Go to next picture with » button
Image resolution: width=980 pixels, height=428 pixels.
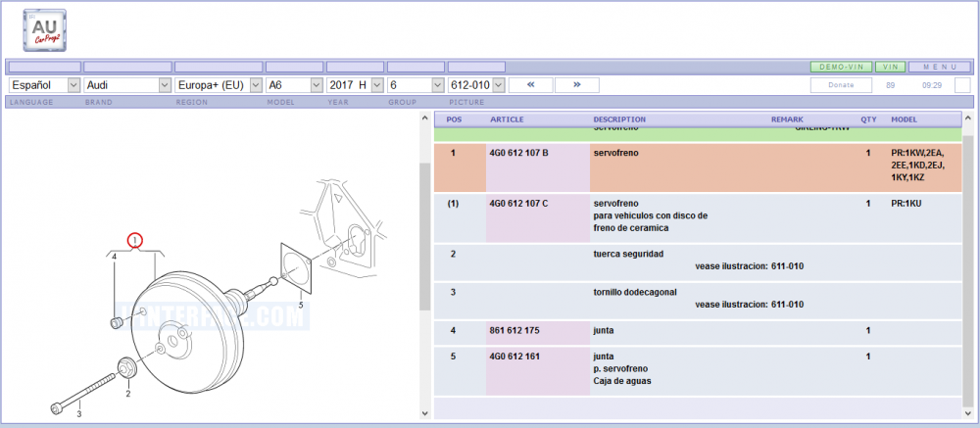coord(577,85)
